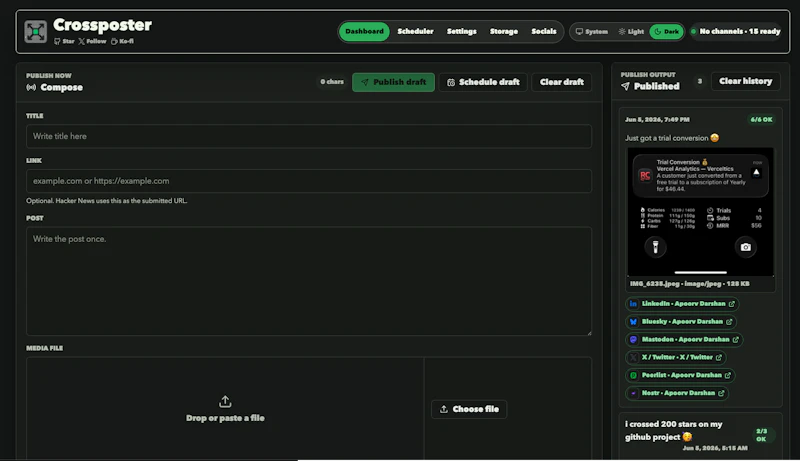The image size is (800, 461).
Task: Click the 'No channels · 15 ready' status badge
Action: tap(735, 32)
